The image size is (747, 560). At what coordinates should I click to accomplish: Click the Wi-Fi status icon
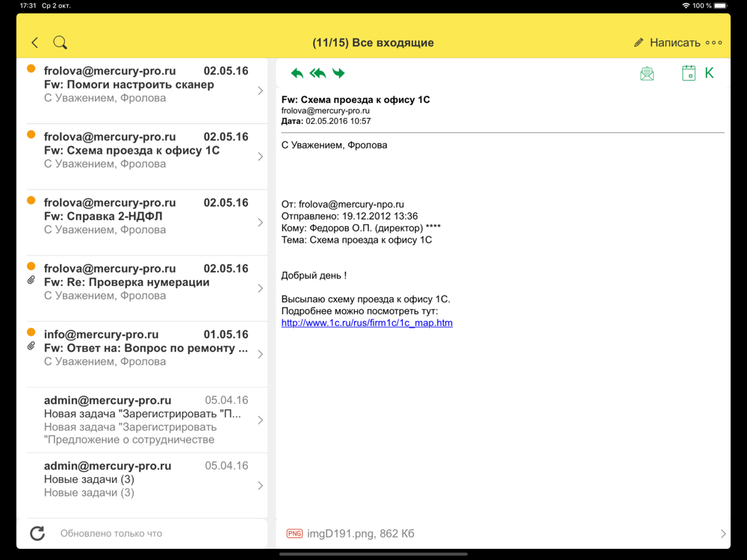tap(686, 6)
